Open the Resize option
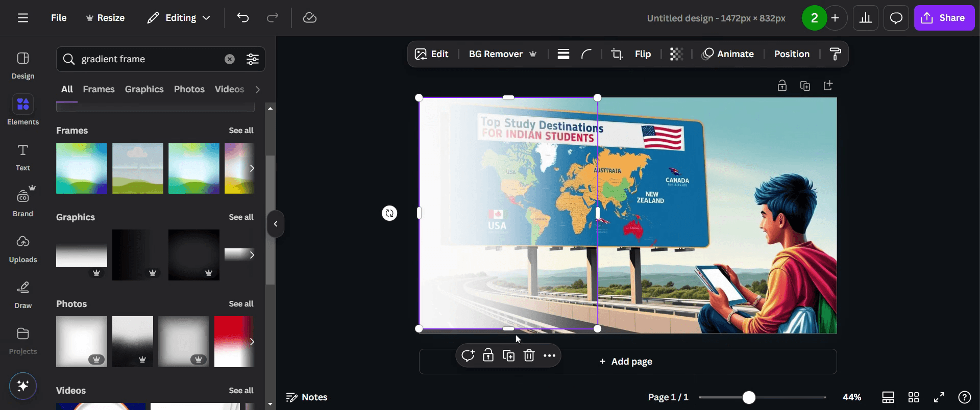 [x=105, y=18]
